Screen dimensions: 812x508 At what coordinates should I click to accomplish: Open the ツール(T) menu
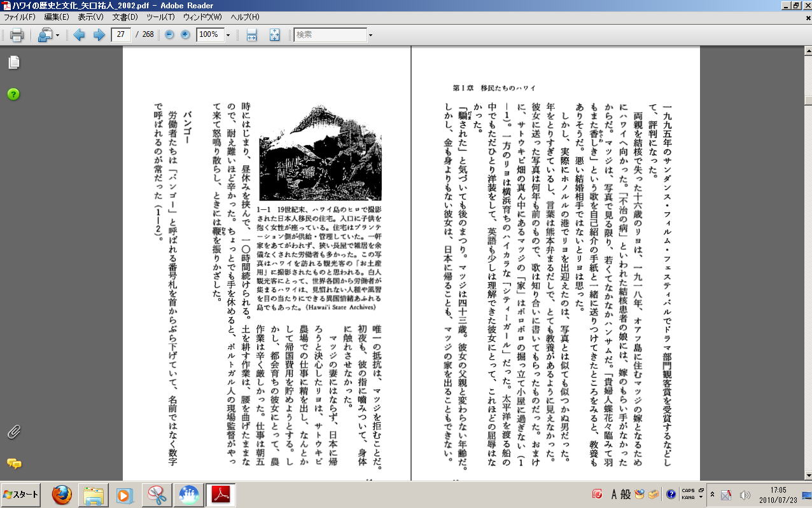pos(160,17)
